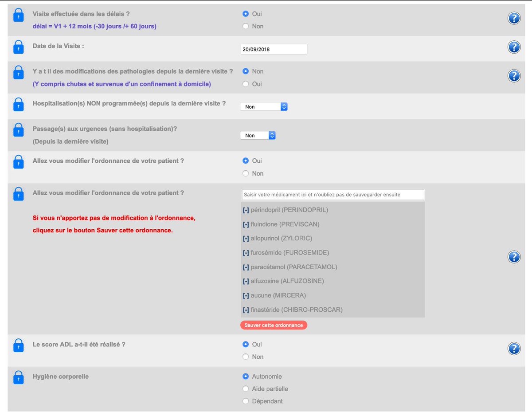Open help icon next to the medication list
This screenshot has width=532, height=412.
pos(514,256)
